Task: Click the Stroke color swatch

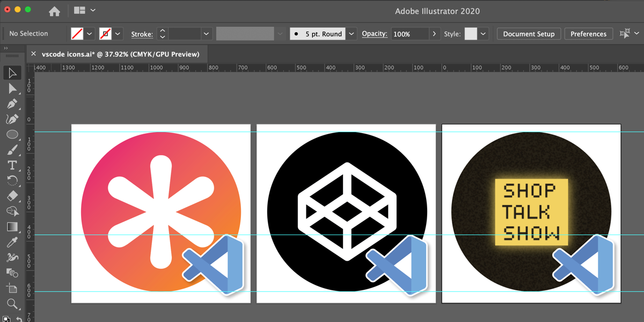Action: coord(106,34)
